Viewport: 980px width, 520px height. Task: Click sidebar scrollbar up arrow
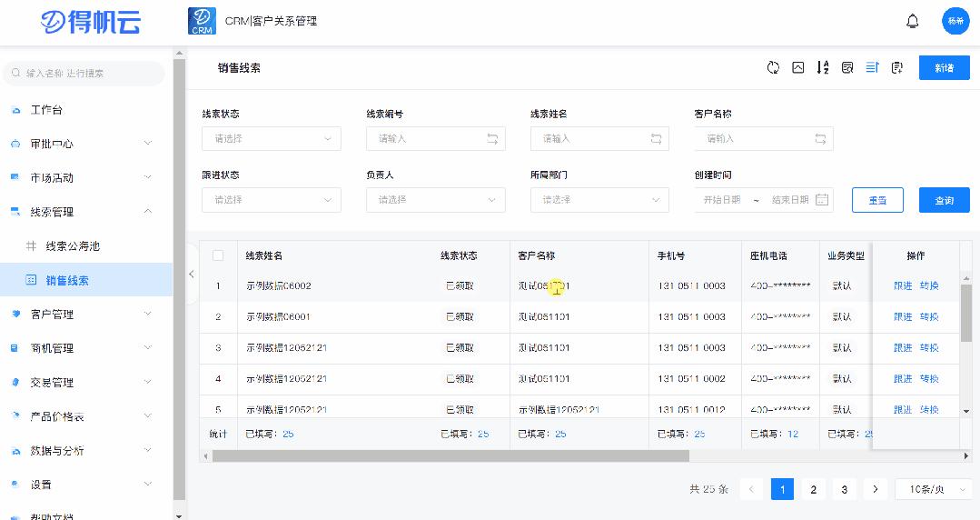[x=179, y=54]
